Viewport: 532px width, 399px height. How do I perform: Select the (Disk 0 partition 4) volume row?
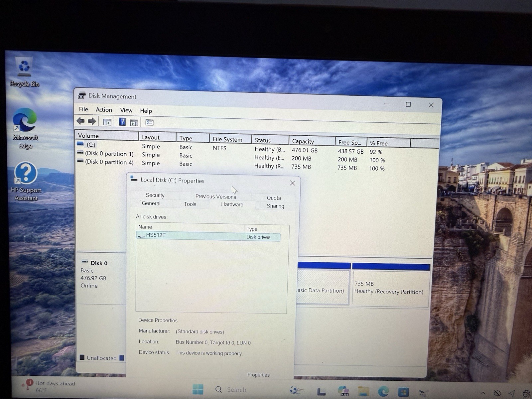point(109,162)
